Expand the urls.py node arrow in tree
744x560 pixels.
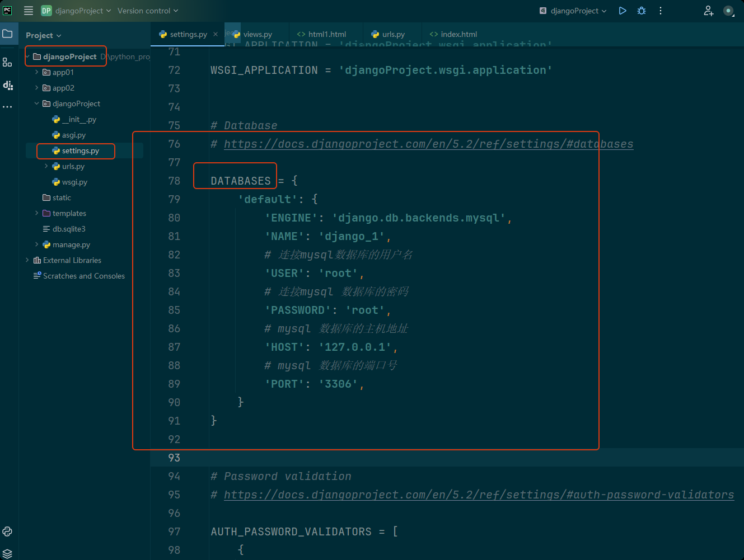pos(46,166)
